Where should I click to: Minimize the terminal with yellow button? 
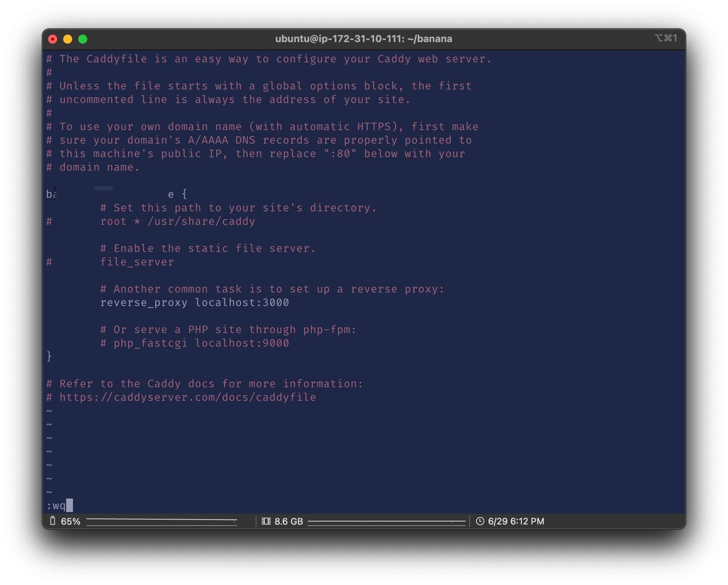tap(68, 39)
